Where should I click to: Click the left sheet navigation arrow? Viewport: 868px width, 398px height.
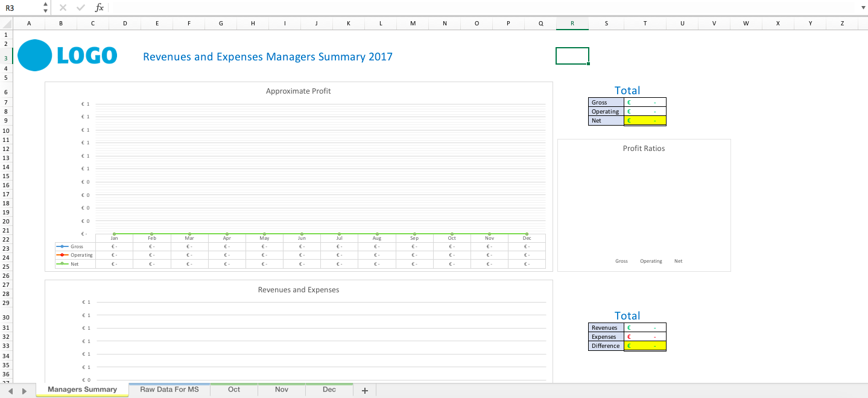[x=10, y=390]
